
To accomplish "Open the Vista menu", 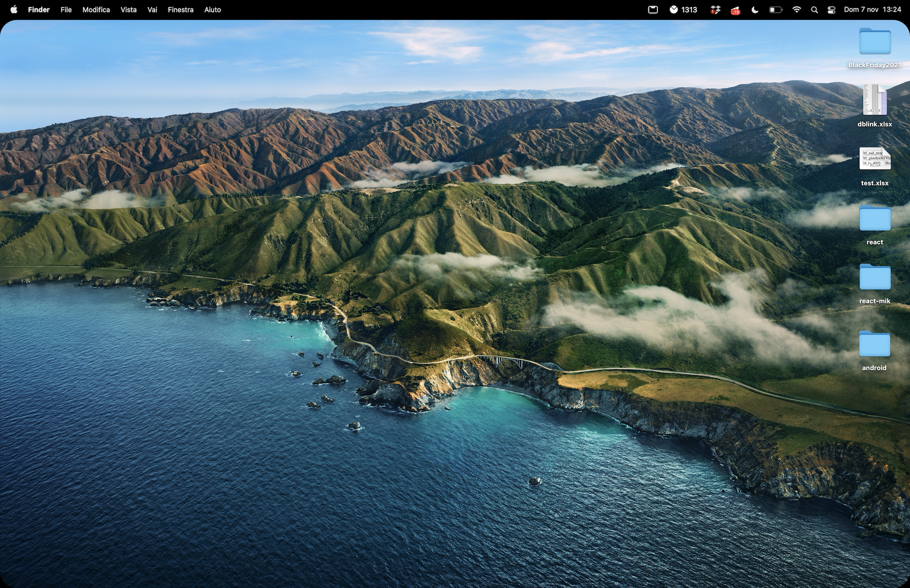I will (x=128, y=9).
